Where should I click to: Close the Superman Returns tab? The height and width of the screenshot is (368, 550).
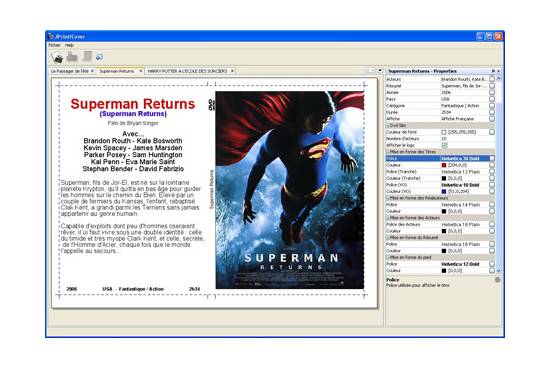tap(141, 71)
